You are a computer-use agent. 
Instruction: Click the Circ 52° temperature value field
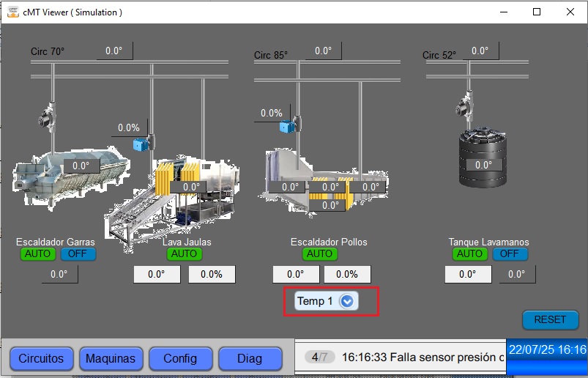[480, 51]
